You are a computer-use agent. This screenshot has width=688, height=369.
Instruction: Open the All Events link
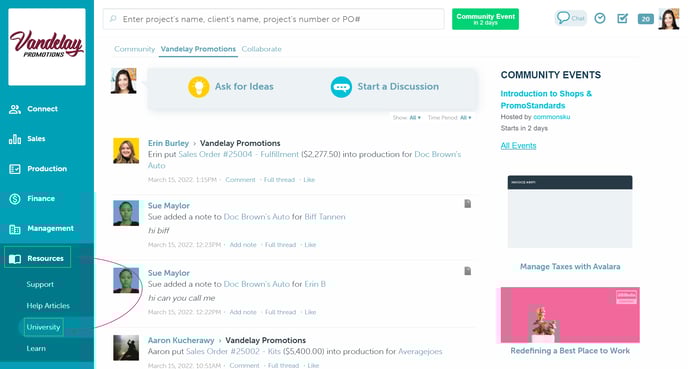click(x=518, y=146)
